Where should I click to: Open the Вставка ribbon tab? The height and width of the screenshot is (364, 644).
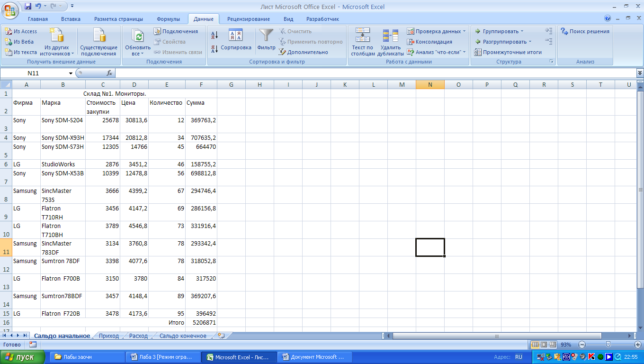pos(71,19)
